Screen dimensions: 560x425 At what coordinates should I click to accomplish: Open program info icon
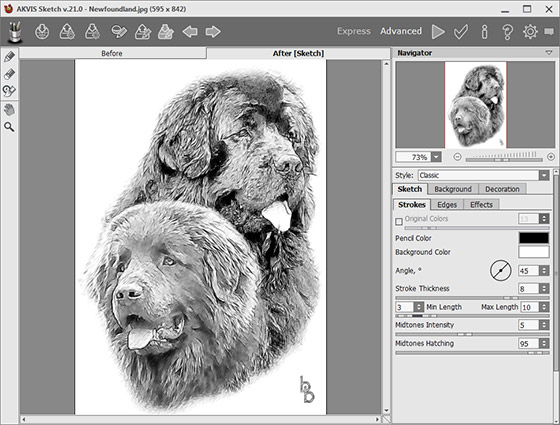click(484, 32)
